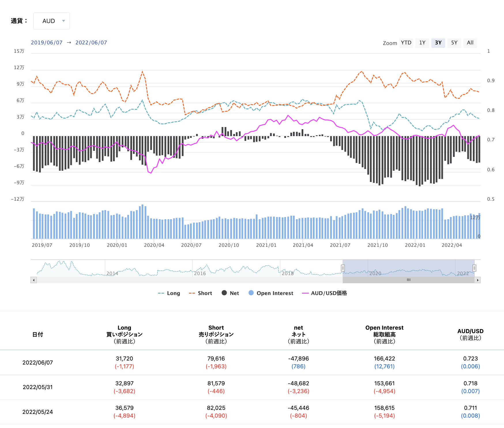Click the long value 31,720
Image resolution: width=504 pixels, height=428 pixels.
pos(125,359)
